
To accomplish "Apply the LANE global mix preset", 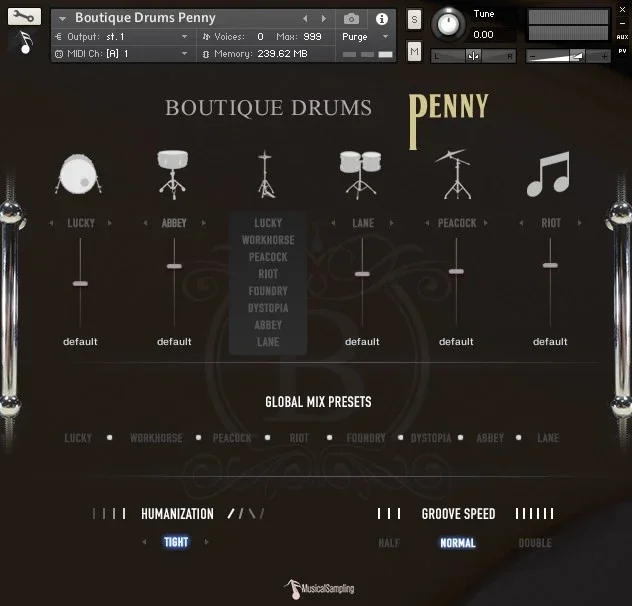I will [548, 438].
